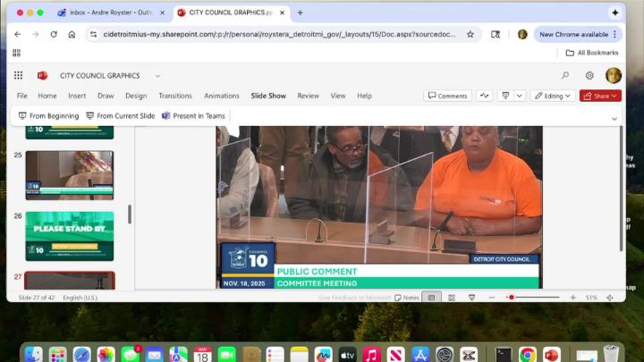Start slideshow From Current Slide

(x=121, y=116)
